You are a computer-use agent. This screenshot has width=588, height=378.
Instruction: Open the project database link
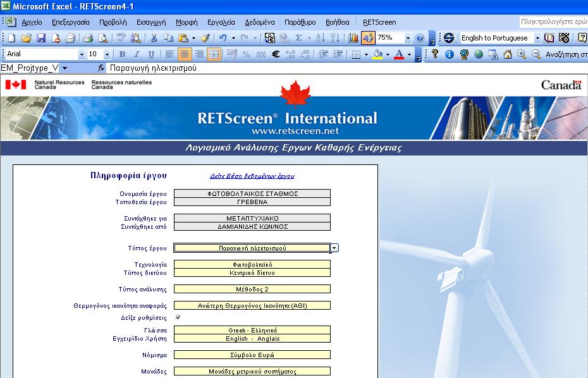point(252,176)
